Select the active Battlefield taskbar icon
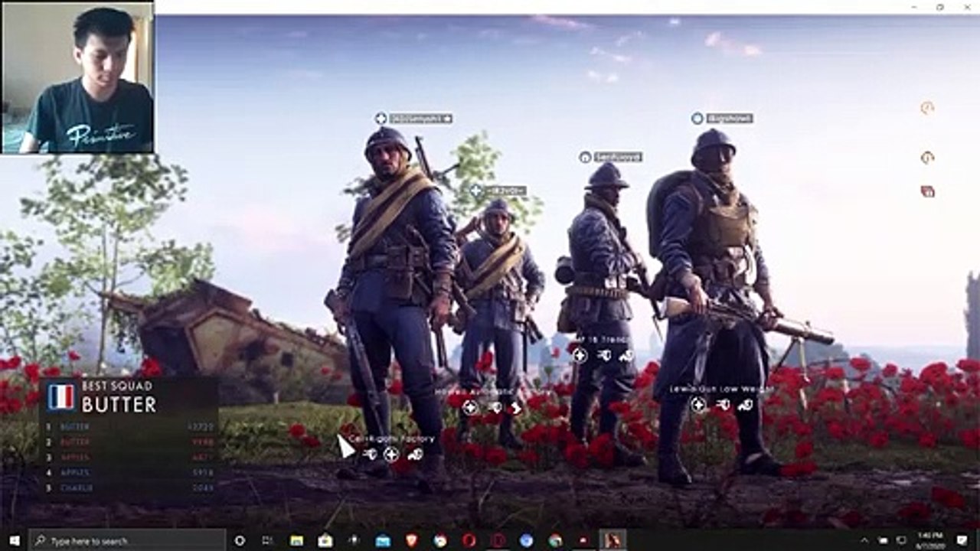 pyautogui.click(x=612, y=540)
